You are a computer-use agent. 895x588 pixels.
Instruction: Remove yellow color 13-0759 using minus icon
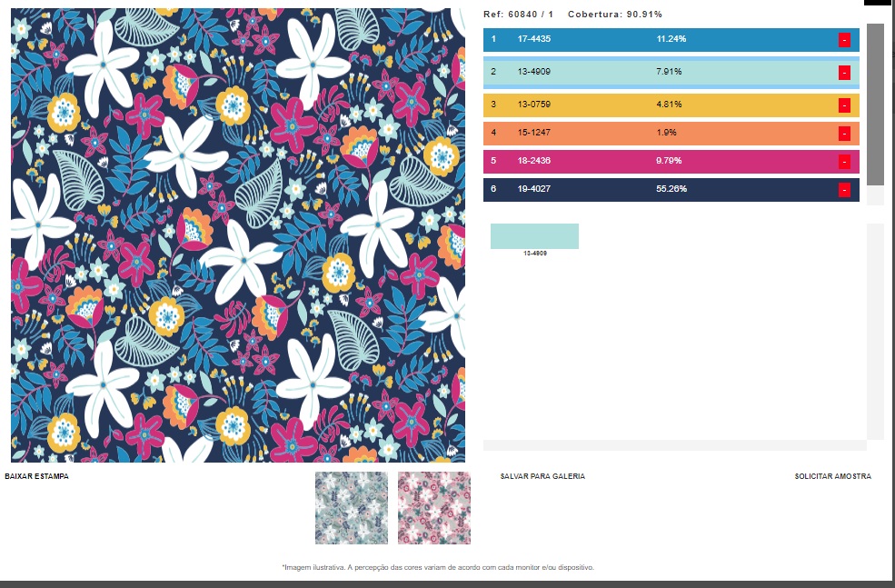pos(844,105)
